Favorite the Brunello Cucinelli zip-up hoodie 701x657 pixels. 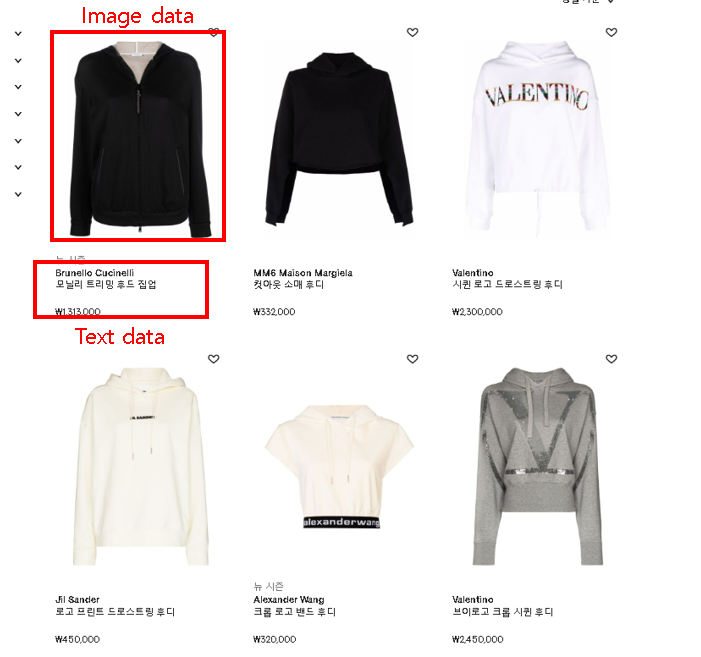(214, 32)
